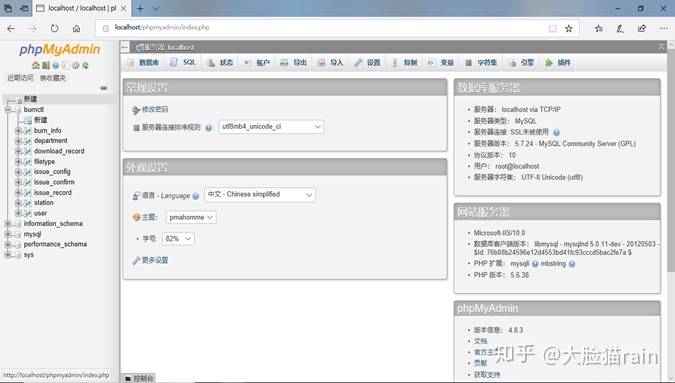Open the 导入 tab
The height and width of the screenshot is (383, 675).
coord(331,63)
